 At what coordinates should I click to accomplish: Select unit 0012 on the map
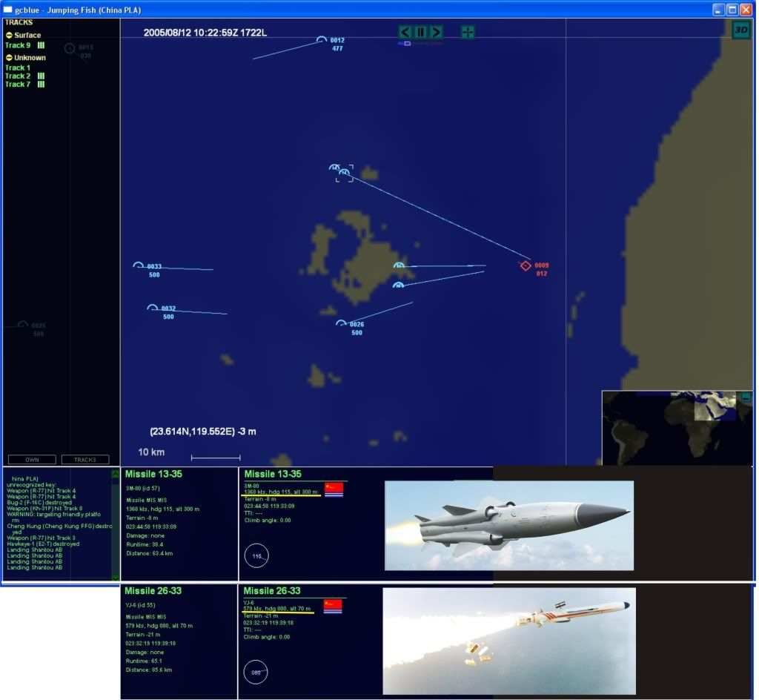tap(322, 41)
